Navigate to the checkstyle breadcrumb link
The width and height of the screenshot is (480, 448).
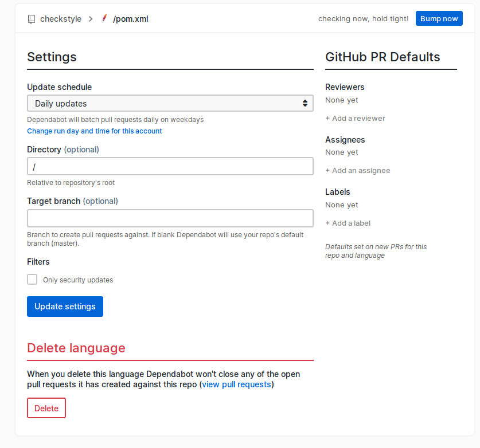pyautogui.click(x=61, y=18)
